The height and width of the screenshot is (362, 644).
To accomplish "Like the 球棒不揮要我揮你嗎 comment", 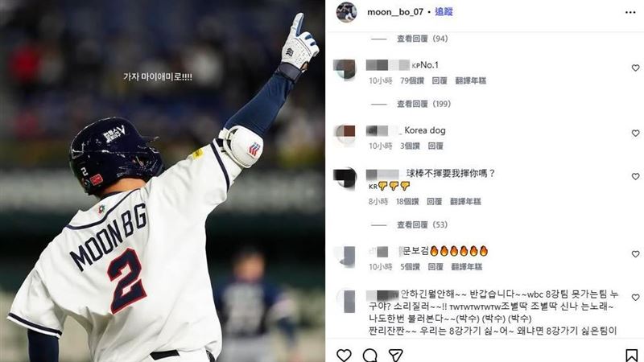I will point(635,176).
